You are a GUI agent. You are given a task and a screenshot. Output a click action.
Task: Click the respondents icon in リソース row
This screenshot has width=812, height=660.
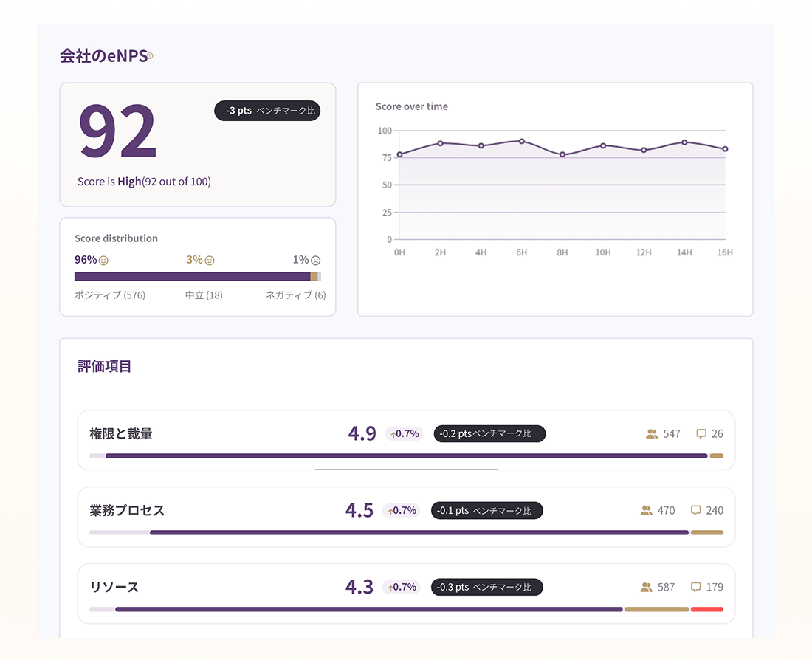[647, 587]
